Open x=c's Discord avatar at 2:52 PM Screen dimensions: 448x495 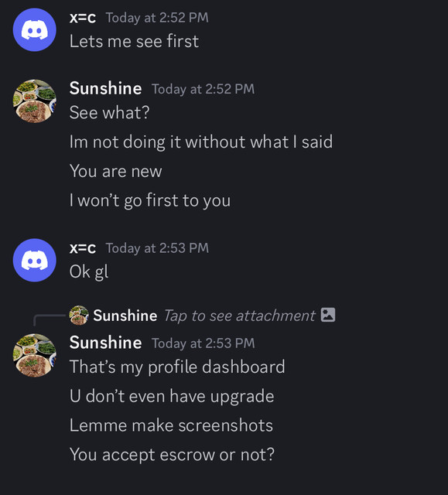[x=34, y=30]
